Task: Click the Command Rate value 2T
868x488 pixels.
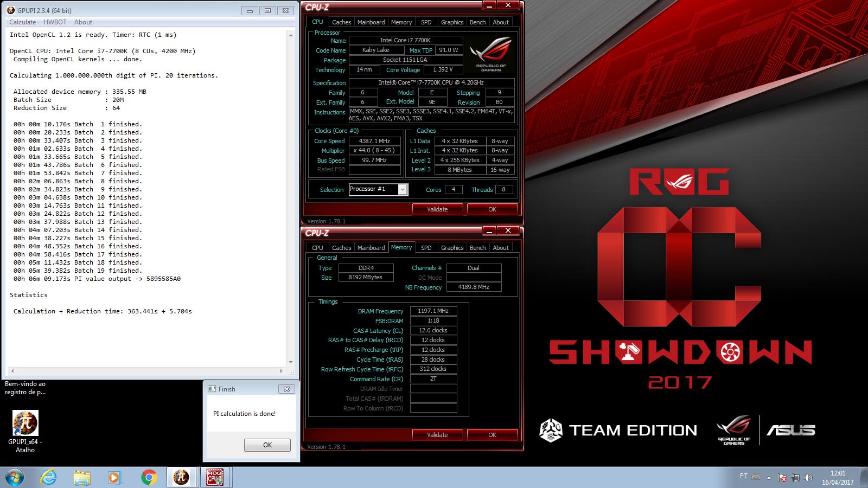Action: (x=433, y=379)
